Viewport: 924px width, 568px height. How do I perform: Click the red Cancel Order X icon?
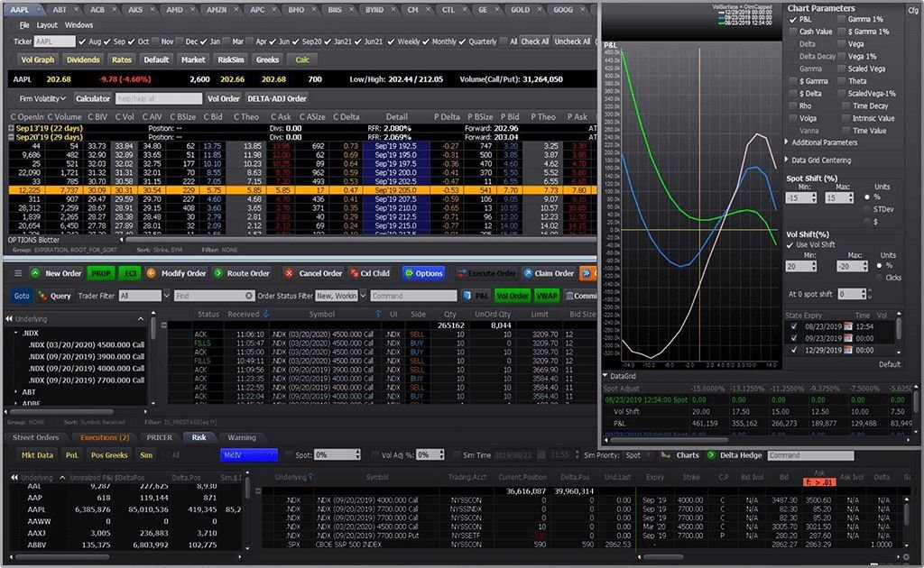point(289,274)
